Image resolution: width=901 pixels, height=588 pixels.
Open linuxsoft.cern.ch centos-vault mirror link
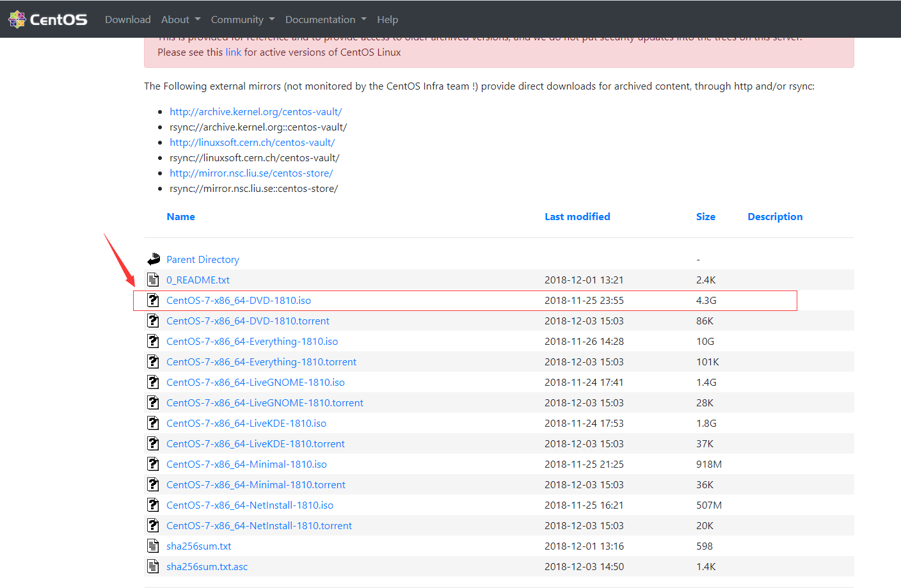point(252,142)
